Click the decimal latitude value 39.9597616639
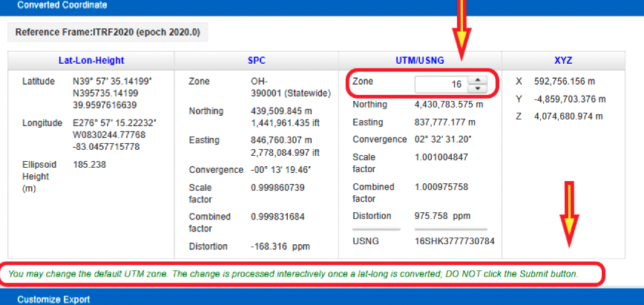 pos(105,105)
